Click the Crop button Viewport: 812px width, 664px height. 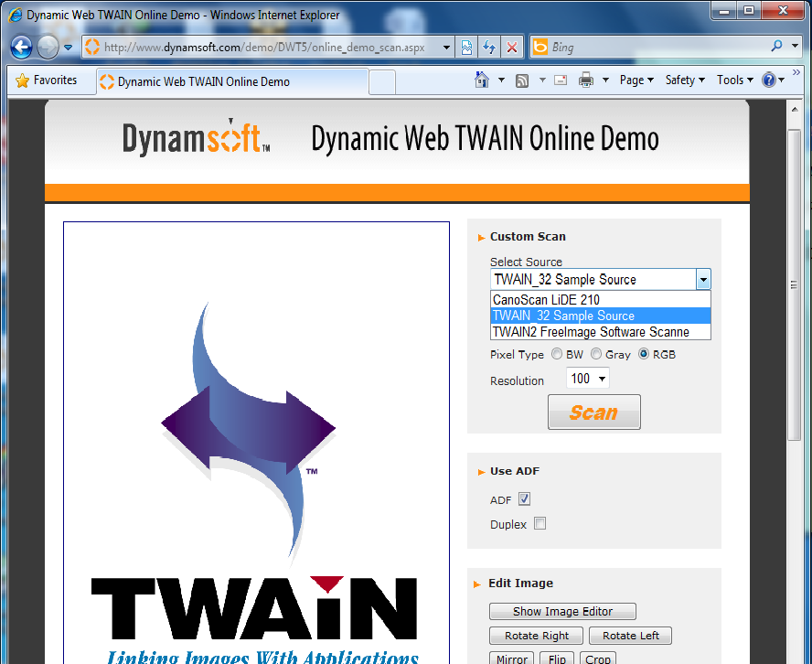[x=598, y=659]
